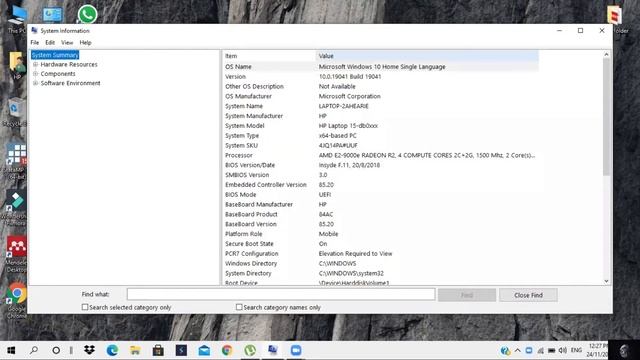This screenshot has height=360, width=640.
Task: Show hidden system tray icons
Action: click(x=518, y=350)
